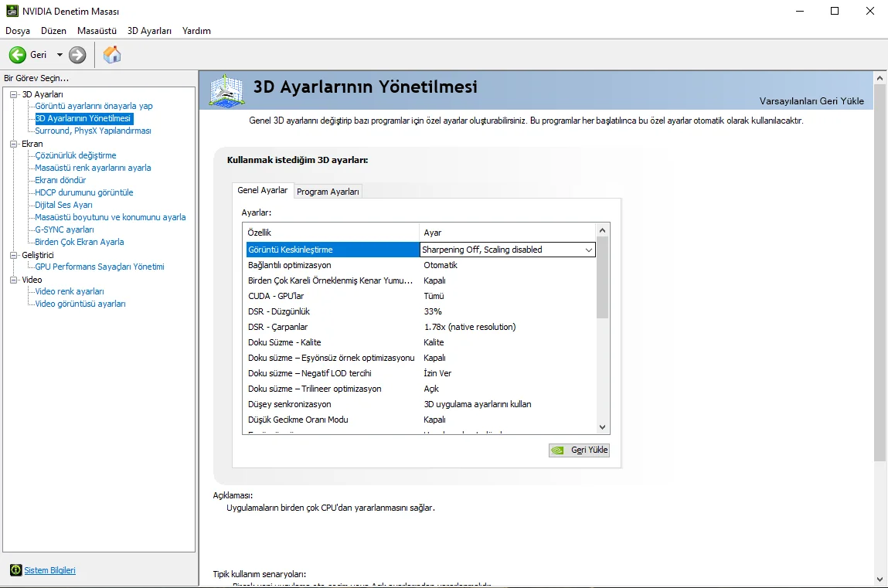Screen dimensions: 888x588
Task: Maximize the NVIDIA Denetim Masası window
Action: (835, 11)
